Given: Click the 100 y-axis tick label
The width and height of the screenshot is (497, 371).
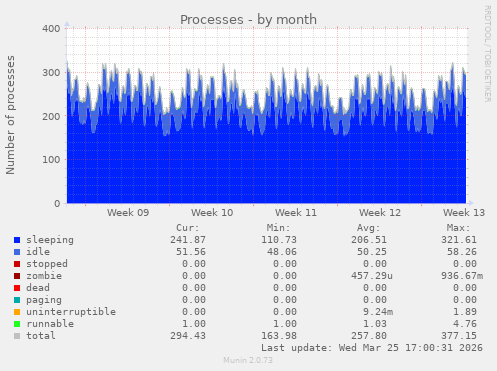Looking at the screenshot, I should [x=51, y=160].
